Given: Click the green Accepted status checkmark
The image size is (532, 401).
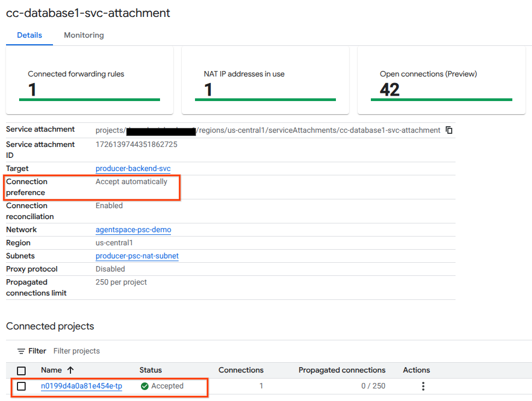Looking at the screenshot, I should pyautogui.click(x=145, y=386).
